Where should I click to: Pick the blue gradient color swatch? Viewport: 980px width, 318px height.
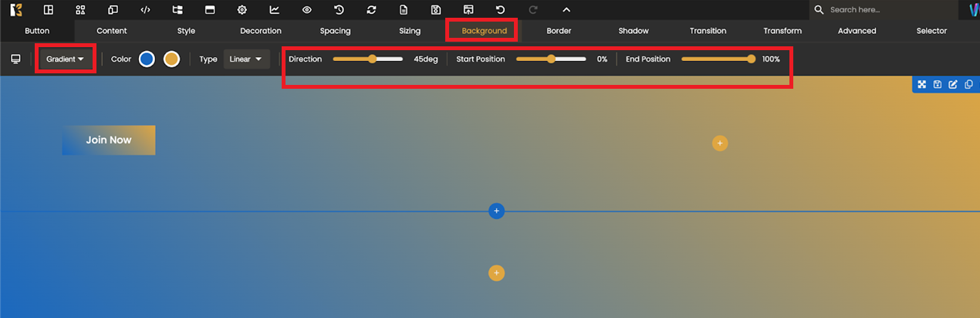coord(147,59)
